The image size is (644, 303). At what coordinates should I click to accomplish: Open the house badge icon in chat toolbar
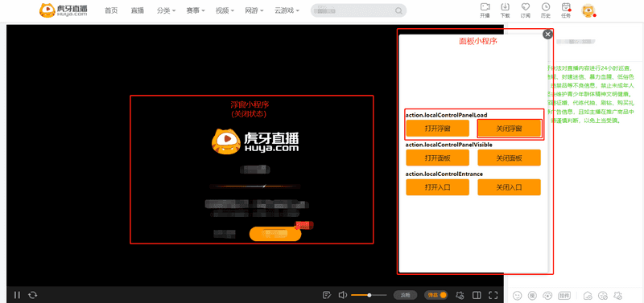pyautogui.click(x=588, y=295)
